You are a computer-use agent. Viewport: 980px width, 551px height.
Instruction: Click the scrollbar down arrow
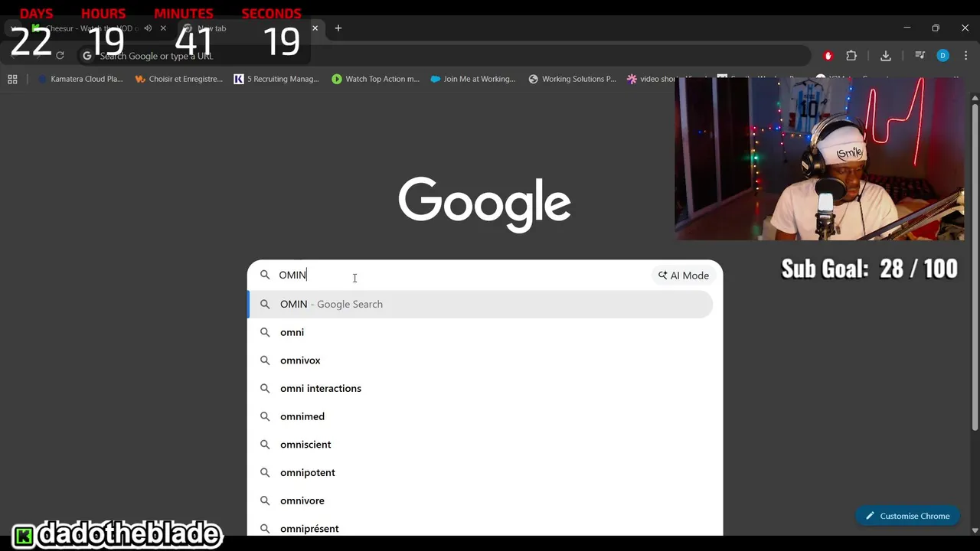pos(975,530)
